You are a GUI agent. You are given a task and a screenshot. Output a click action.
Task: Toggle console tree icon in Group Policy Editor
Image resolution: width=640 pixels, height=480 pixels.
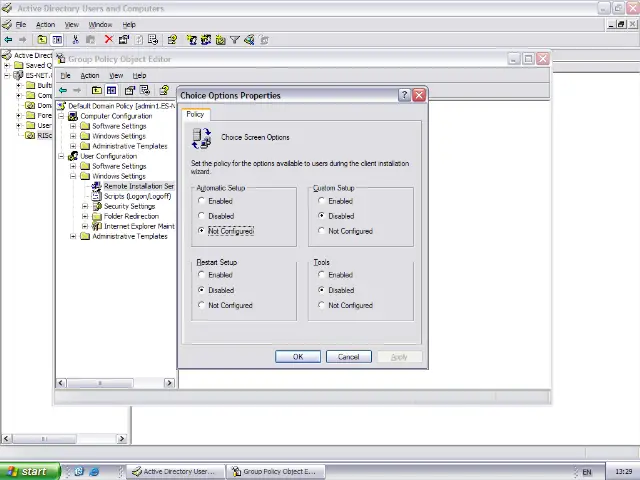click(x=111, y=90)
